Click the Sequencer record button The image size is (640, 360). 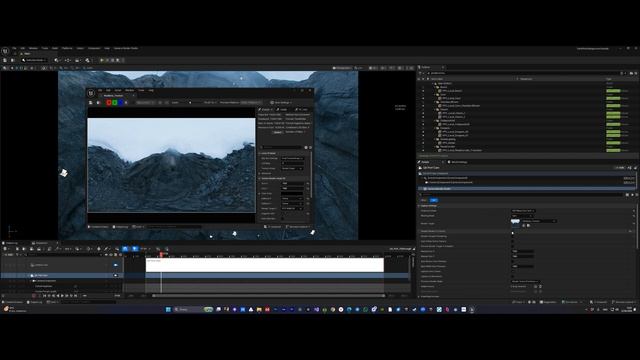34,296
